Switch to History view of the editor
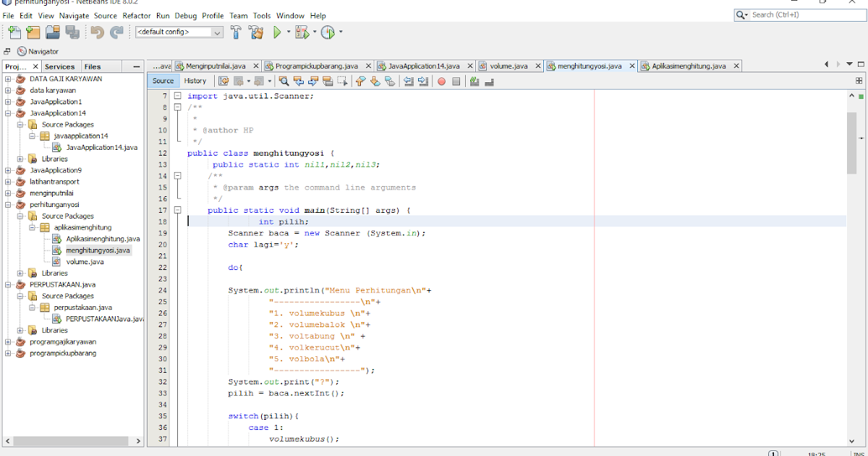 (195, 80)
